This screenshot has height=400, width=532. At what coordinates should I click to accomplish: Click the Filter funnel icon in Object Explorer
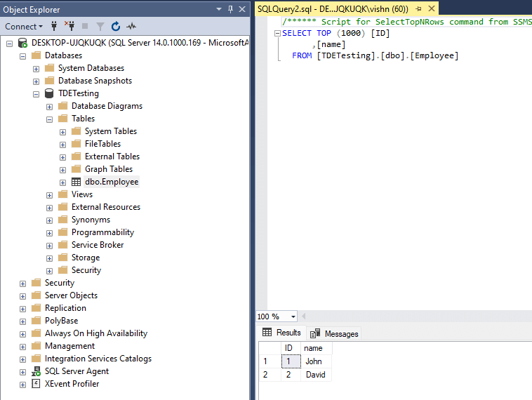coord(100,27)
